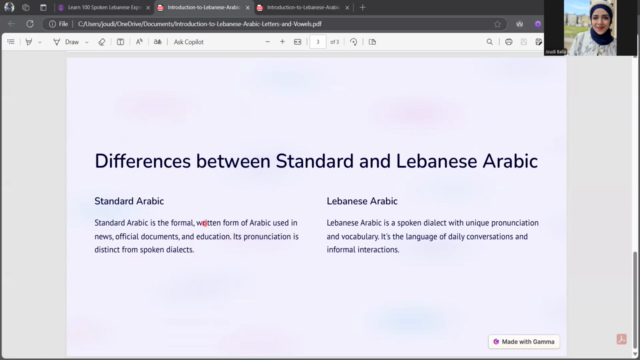Click the red Adobe PDF icon
The width and height of the screenshot is (640, 360).
621,339
